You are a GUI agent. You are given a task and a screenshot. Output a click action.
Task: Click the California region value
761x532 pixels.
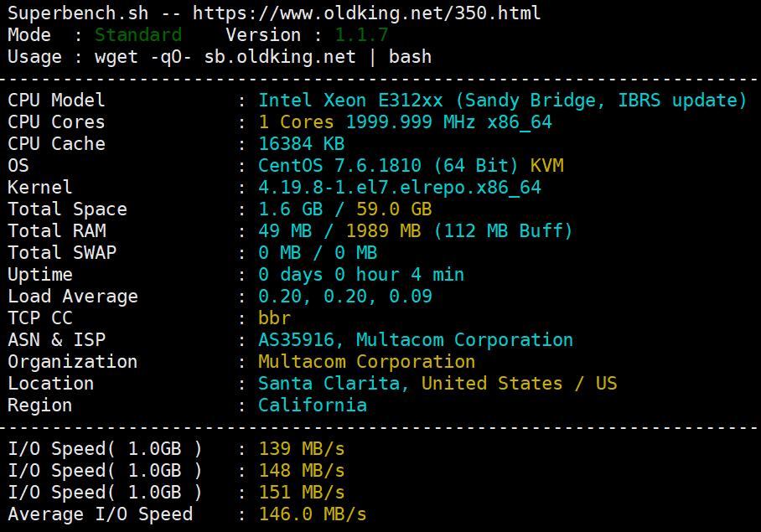(312, 405)
